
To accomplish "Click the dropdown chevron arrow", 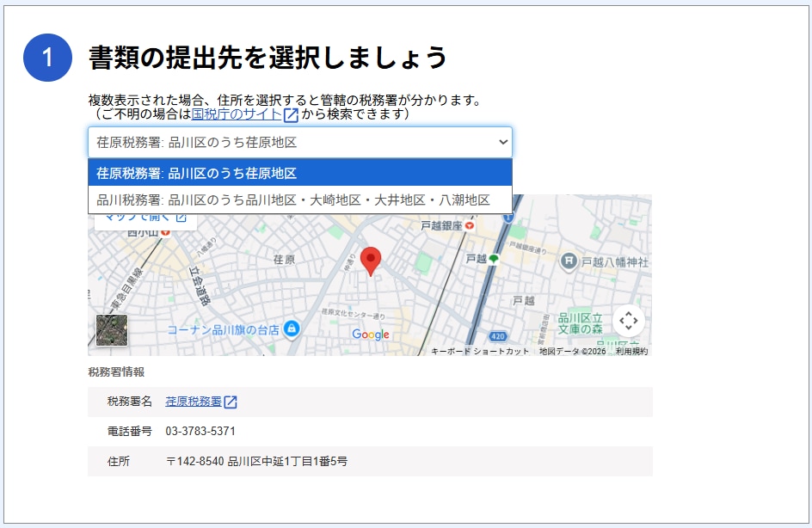I will 502,143.
